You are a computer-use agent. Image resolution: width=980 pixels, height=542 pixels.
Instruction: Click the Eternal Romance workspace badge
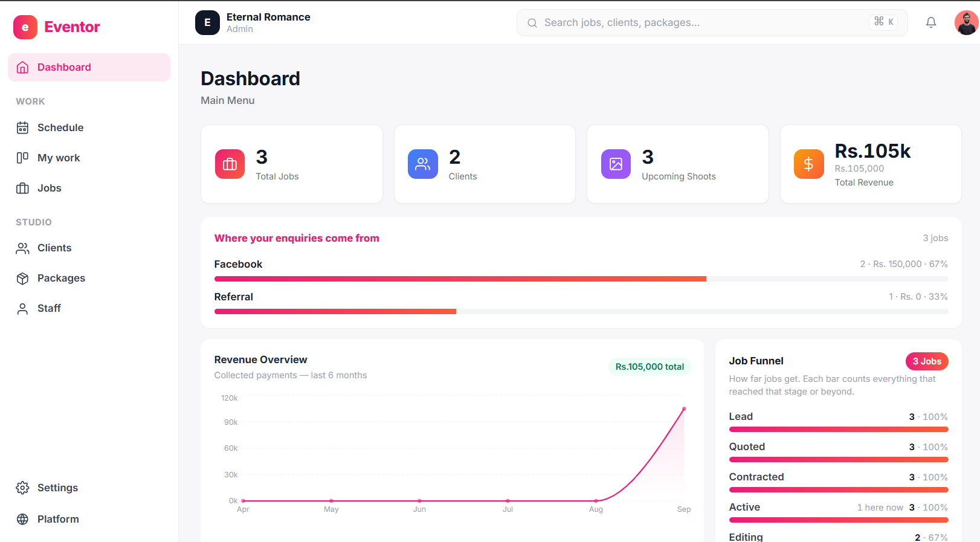(x=207, y=22)
